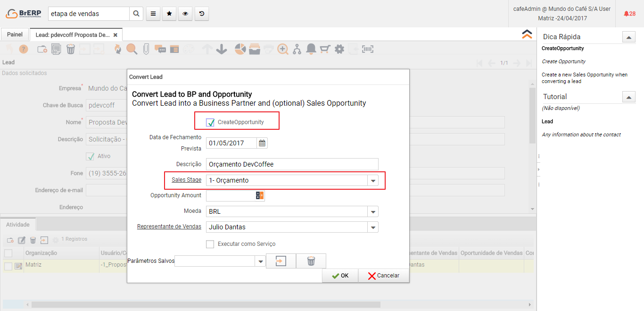Switch to the Painel tab
644x311 pixels.
pyautogui.click(x=15, y=34)
